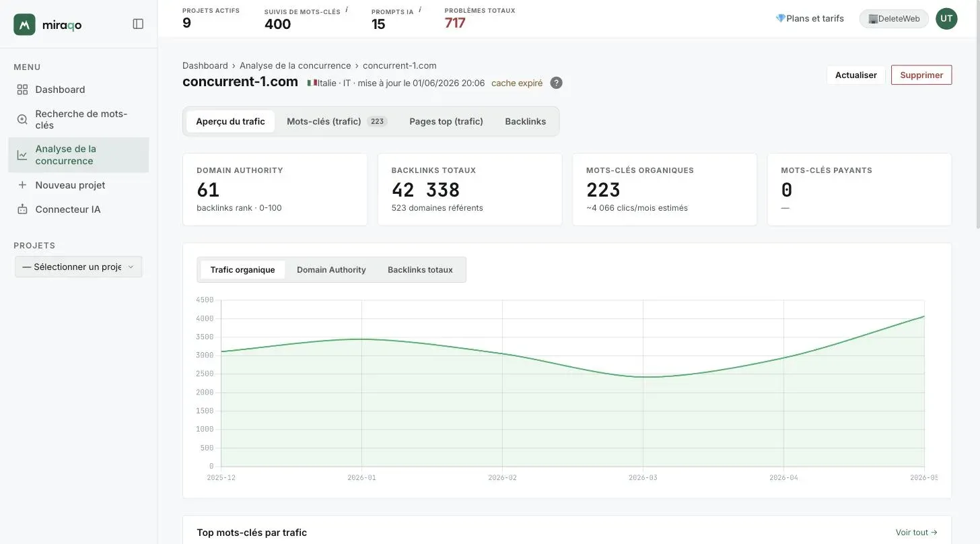The image size is (980, 544).
Task: Click the 2026-03 label on the chart axis
Action: (643, 478)
